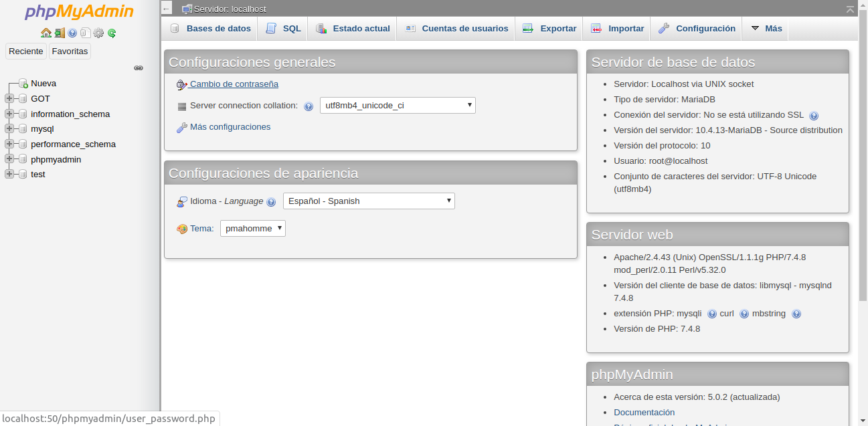Screen dimensions: 868x426
Task: Click the help icon after mbstring
Action: point(796,314)
